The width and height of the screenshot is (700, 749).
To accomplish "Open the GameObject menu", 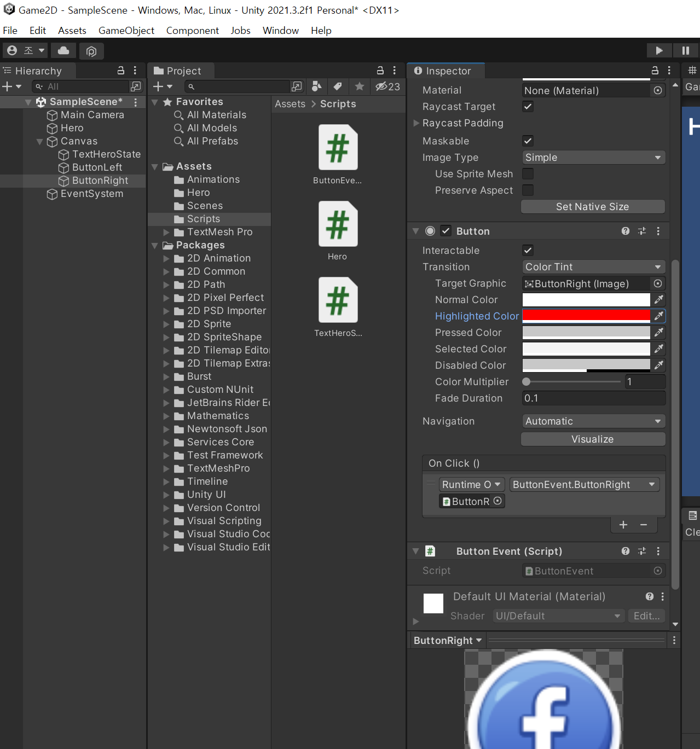I will point(126,31).
